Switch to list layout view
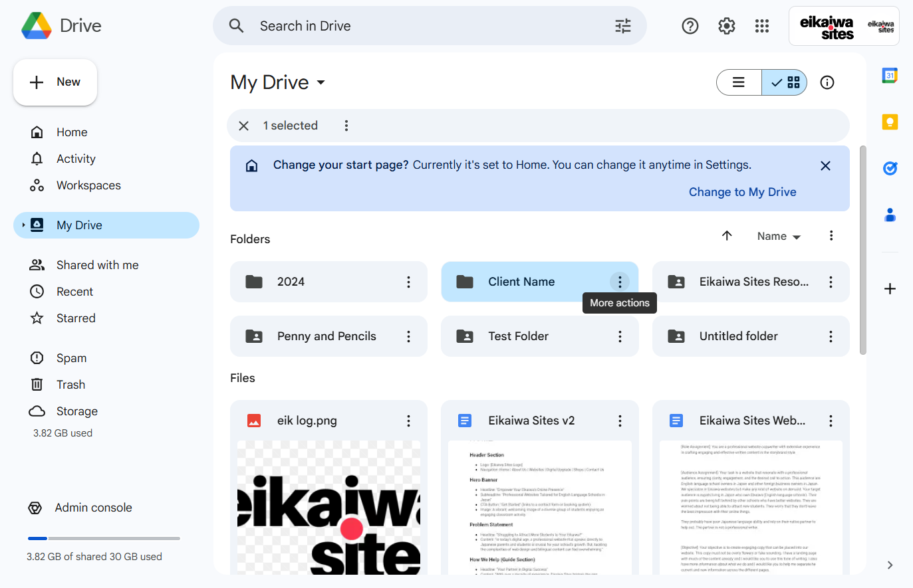The width and height of the screenshot is (913, 588). (x=739, y=82)
